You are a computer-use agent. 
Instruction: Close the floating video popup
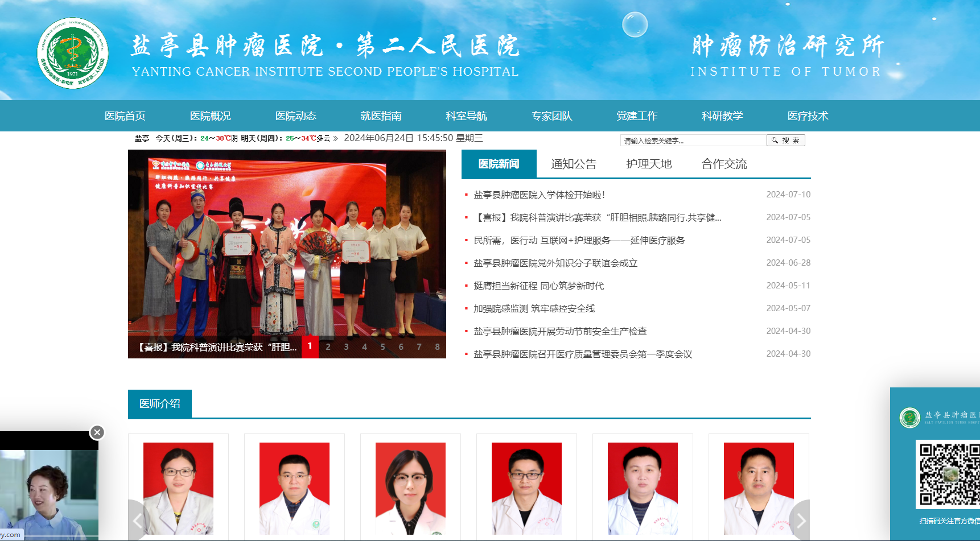coord(97,432)
